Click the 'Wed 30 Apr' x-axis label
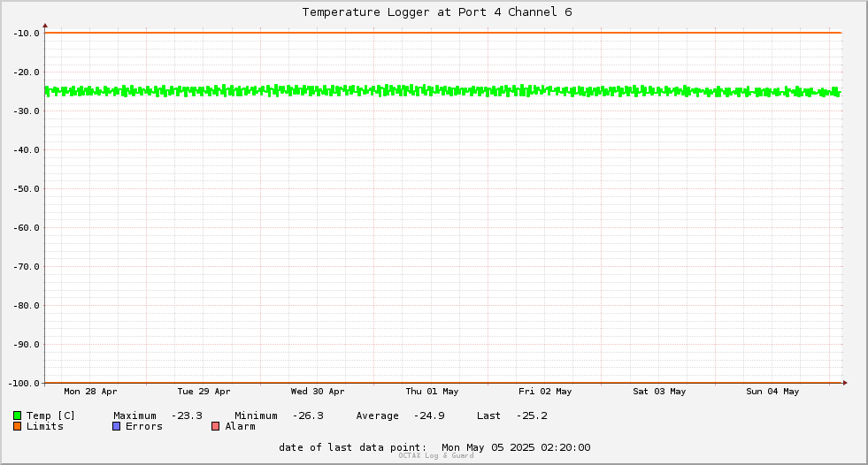868x465 pixels. pyautogui.click(x=318, y=392)
